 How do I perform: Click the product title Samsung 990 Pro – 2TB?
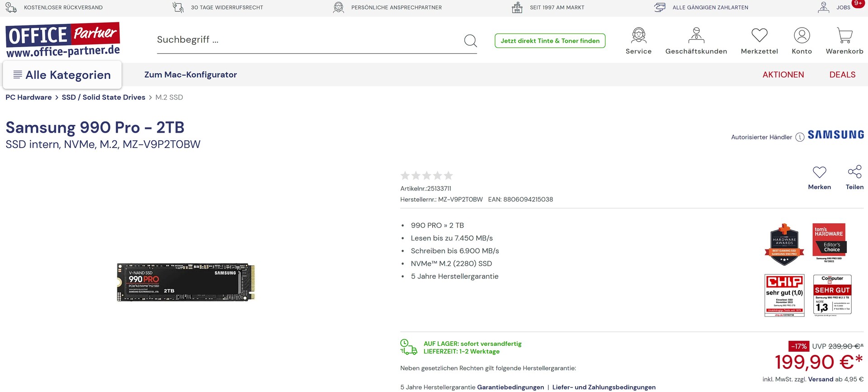(95, 128)
